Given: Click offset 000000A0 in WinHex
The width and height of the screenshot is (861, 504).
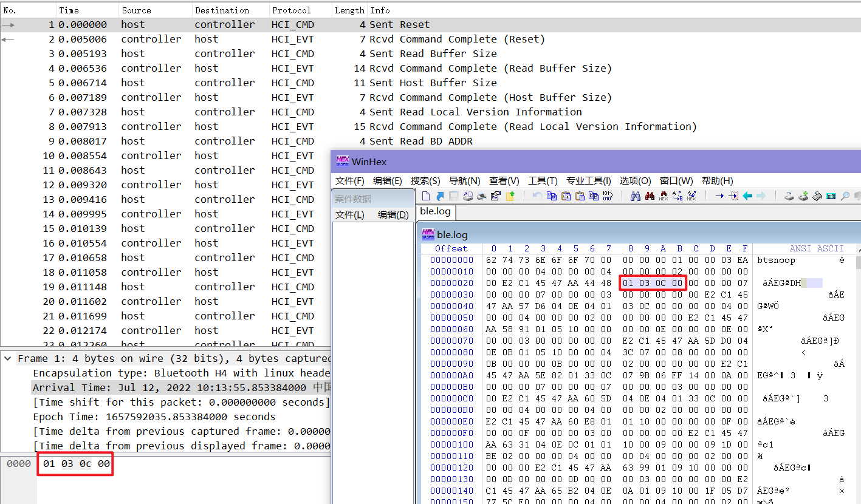Looking at the screenshot, I should pyautogui.click(x=451, y=375).
